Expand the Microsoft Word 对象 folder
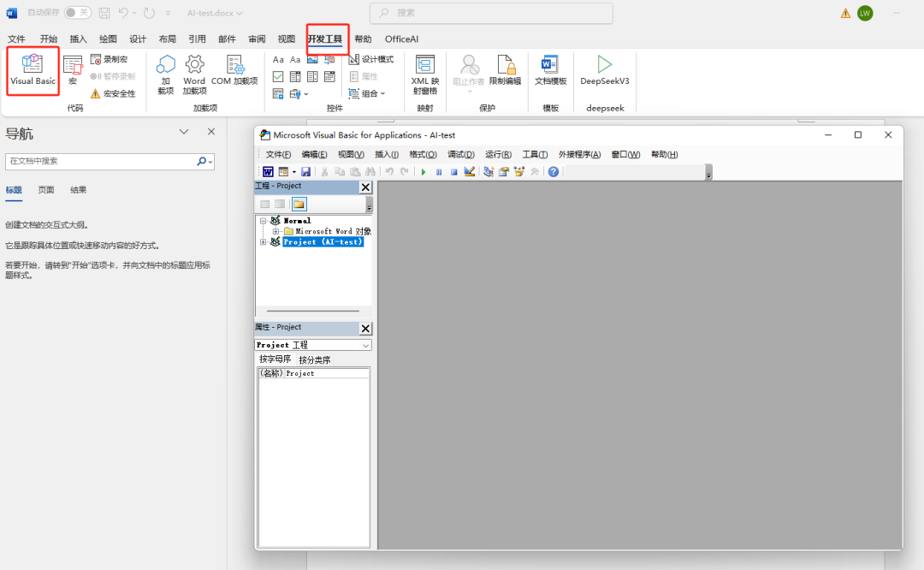924x570 pixels. 275,232
